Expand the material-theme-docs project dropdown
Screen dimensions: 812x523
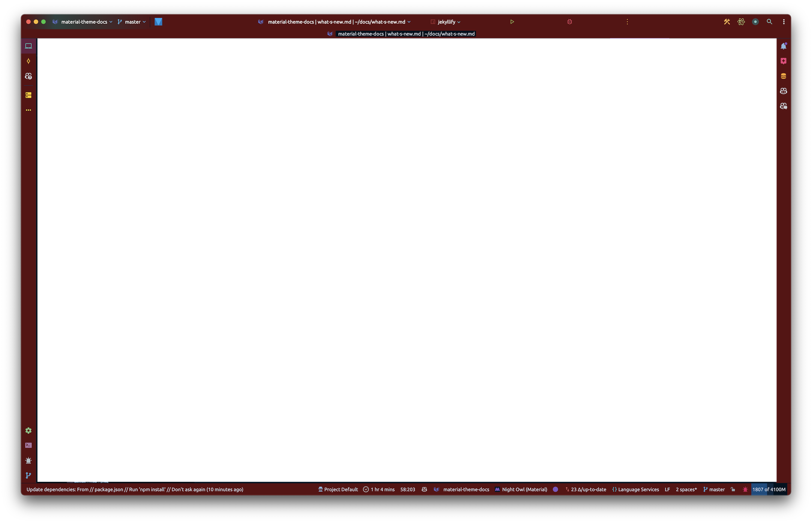point(83,22)
